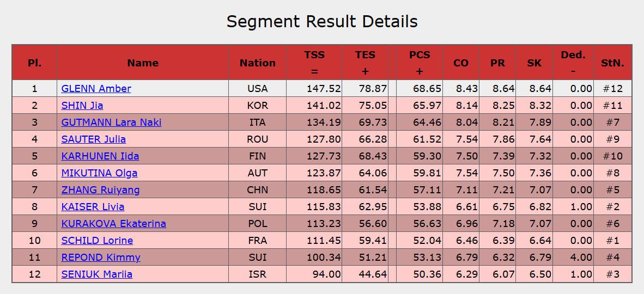Click the Nation column header

257,63
